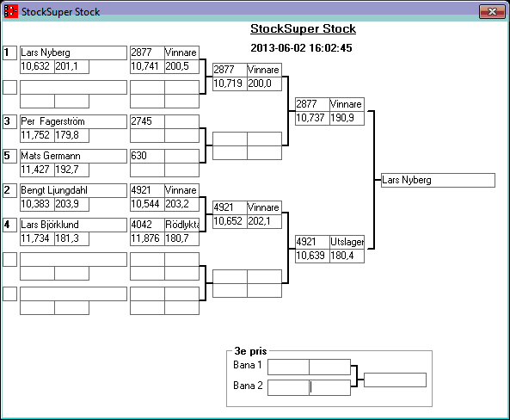Click the Bana 1 first input box
The image size is (510, 420).
[288, 367]
